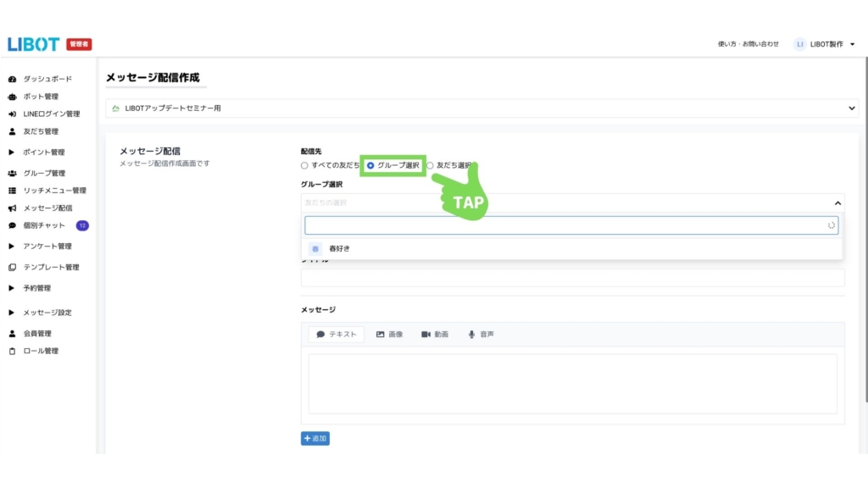Select the 友だち選択 radio button
The width and height of the screenshot is (868, 488).
click(x=431, y=165)
